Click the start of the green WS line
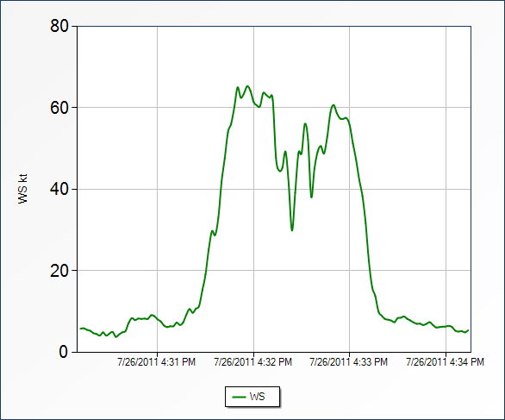This screenshot has height=420, width=505. coord(80,329)
